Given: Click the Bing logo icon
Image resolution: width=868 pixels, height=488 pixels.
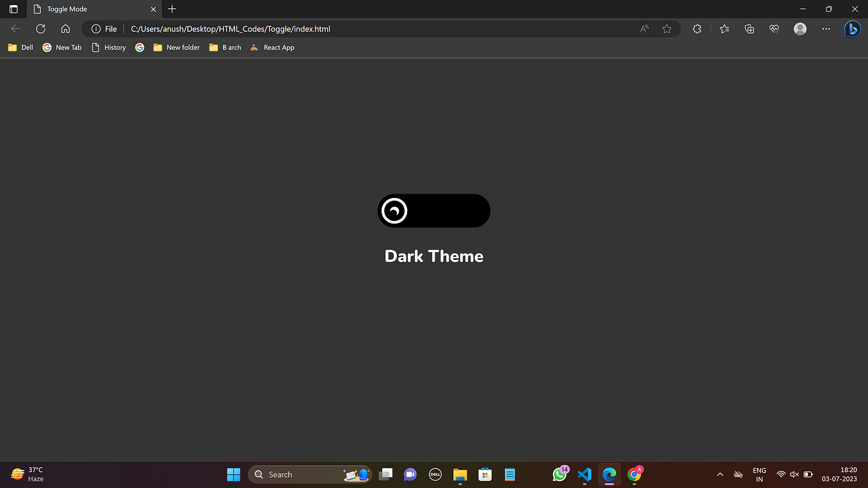Looking at the screenshot, I should point(853,29).
